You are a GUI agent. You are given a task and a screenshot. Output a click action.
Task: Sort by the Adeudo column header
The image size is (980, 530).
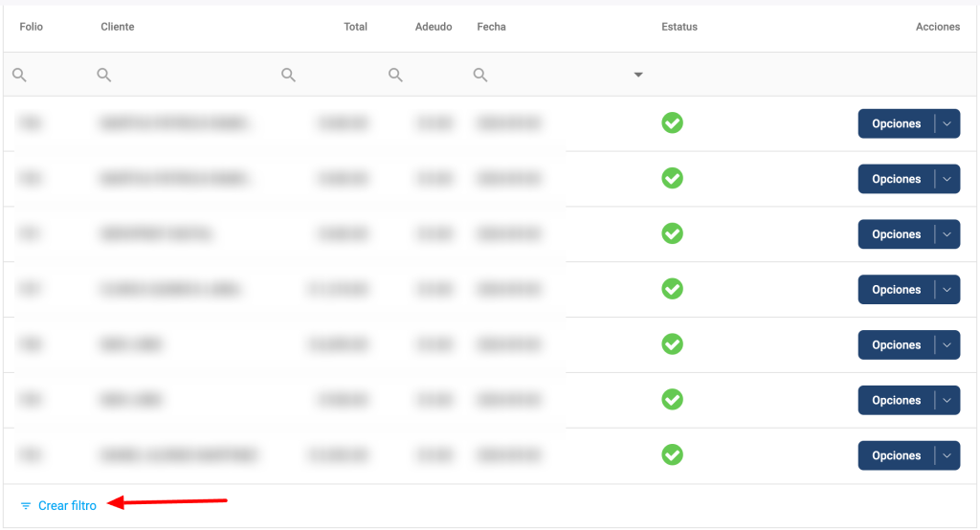pyautogui.click(x=434, y=27)
